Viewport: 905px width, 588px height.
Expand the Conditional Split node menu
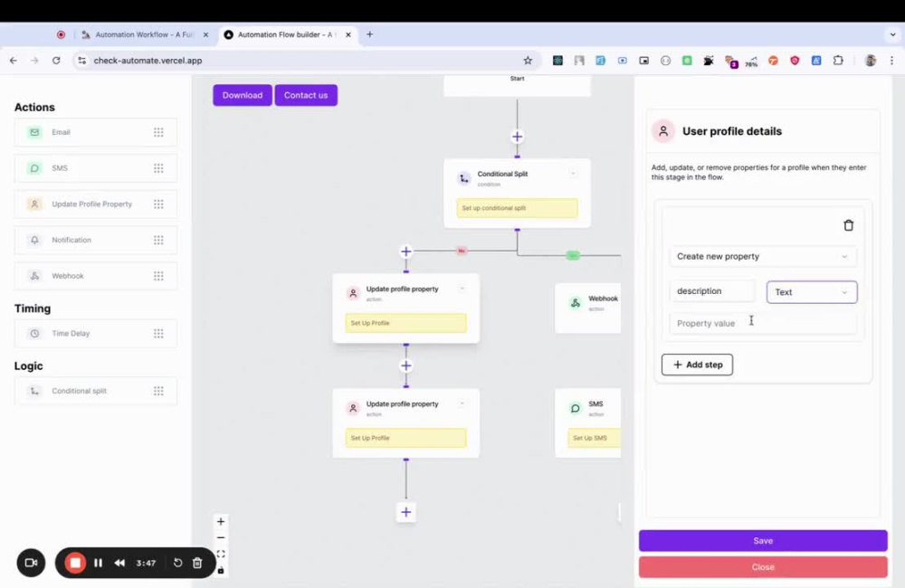[x=573, y=174]
